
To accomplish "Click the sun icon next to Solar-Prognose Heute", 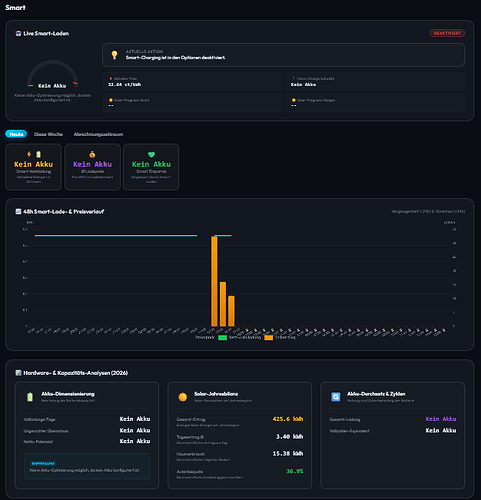I will coord(111,100).
